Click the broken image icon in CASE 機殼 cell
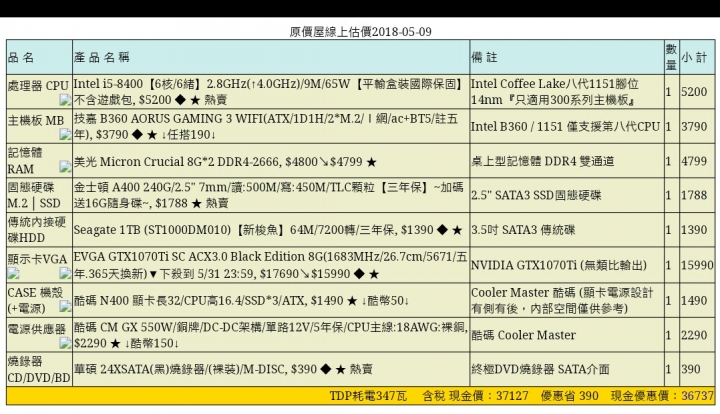 coord(65,306)
